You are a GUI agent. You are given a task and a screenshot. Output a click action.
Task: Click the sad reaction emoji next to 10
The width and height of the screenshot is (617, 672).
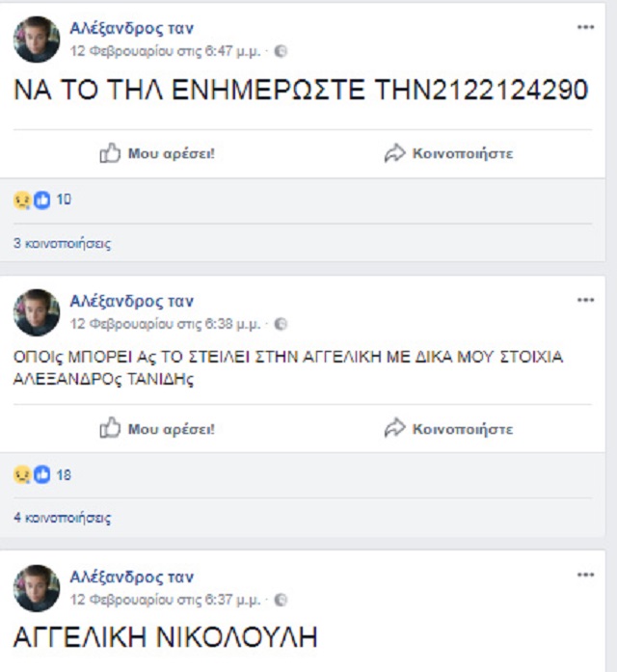point(22,201)
